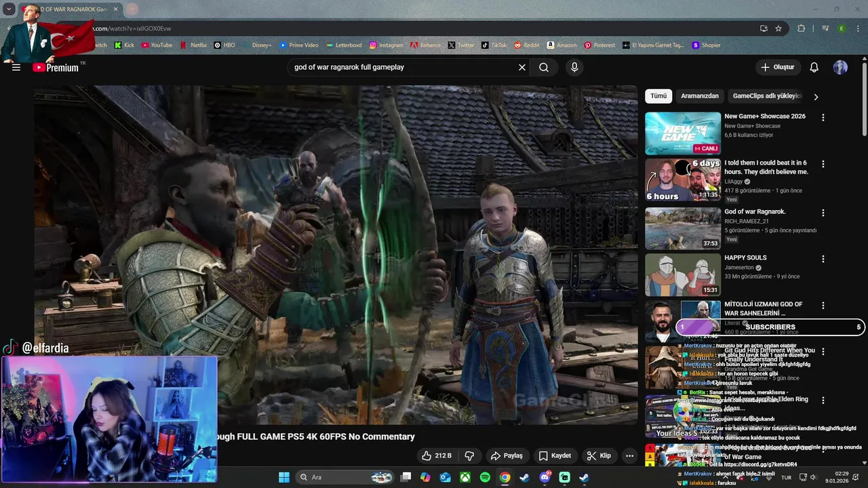Open options for 'I told them' video
868x488 pixels.
[823, 164]
